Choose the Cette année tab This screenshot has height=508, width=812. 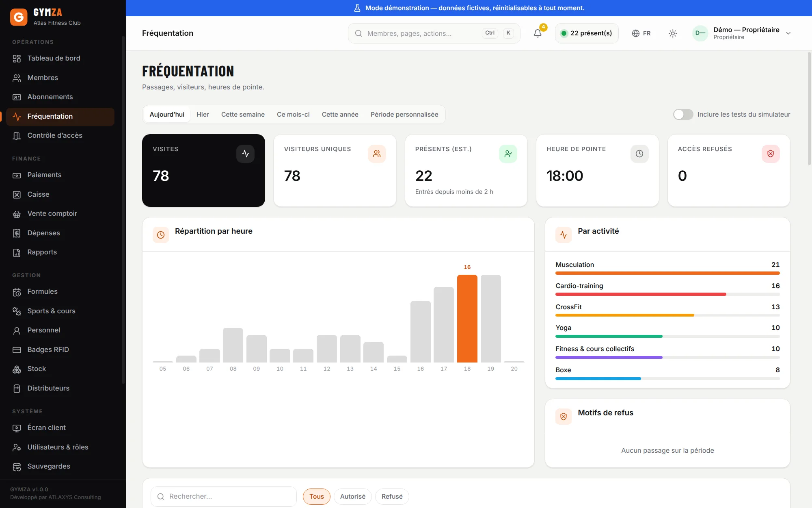340,115
